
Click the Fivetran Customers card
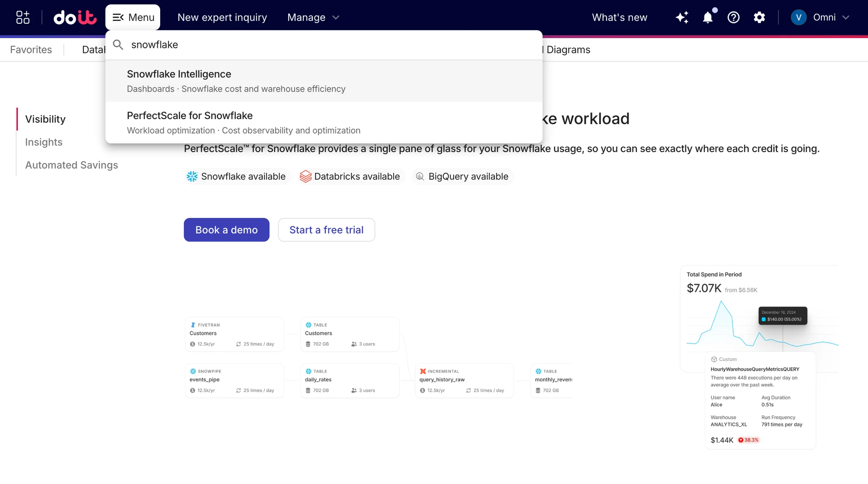[234, 334]
